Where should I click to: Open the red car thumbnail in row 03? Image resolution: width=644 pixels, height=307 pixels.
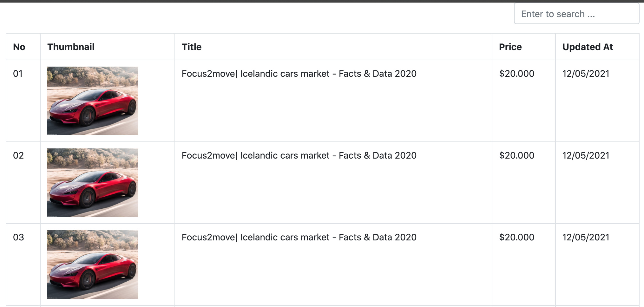93,265
